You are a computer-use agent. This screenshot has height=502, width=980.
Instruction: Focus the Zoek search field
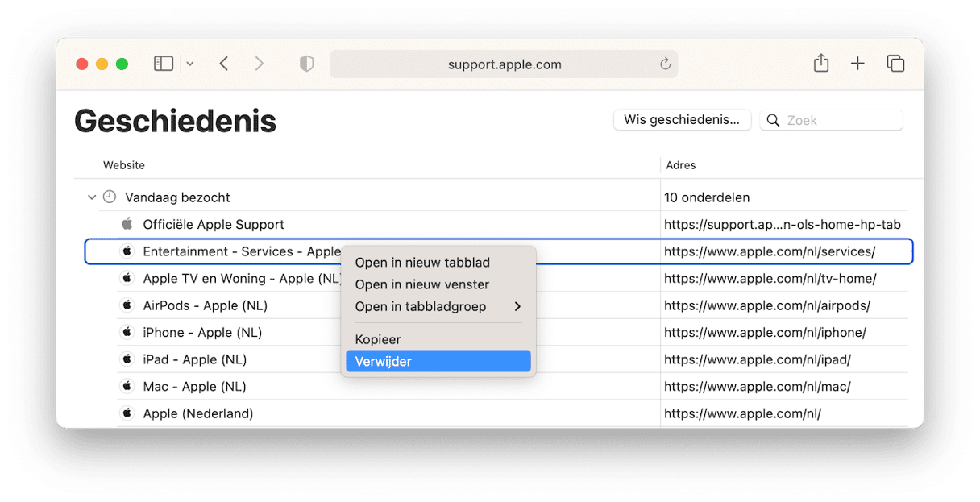[832, 120]
